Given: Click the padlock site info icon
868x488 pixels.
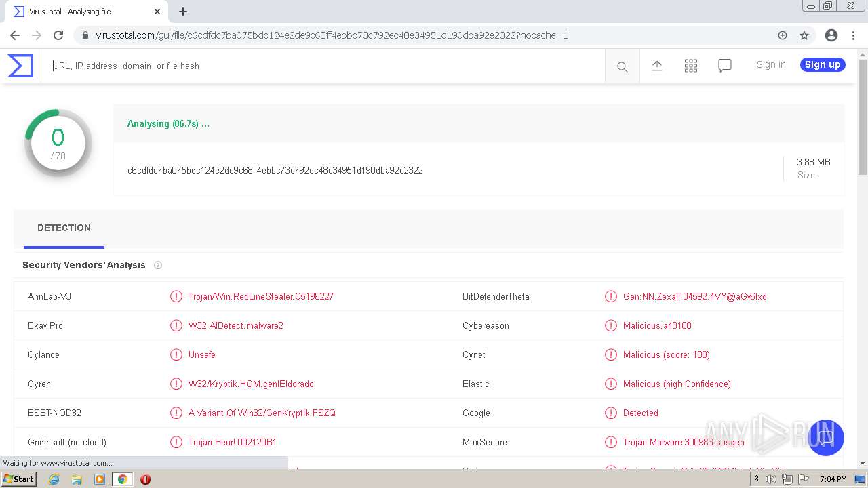Looking at the screenshot, I should point(85,35).
